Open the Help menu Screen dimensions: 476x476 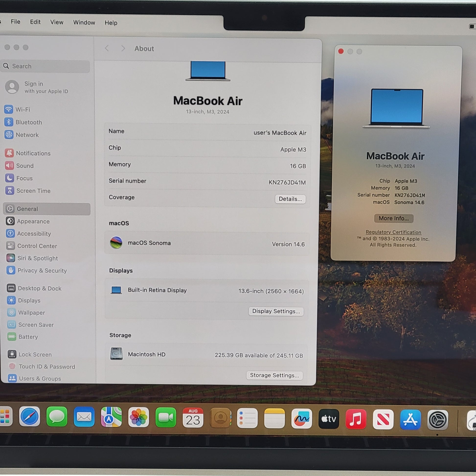111,23
